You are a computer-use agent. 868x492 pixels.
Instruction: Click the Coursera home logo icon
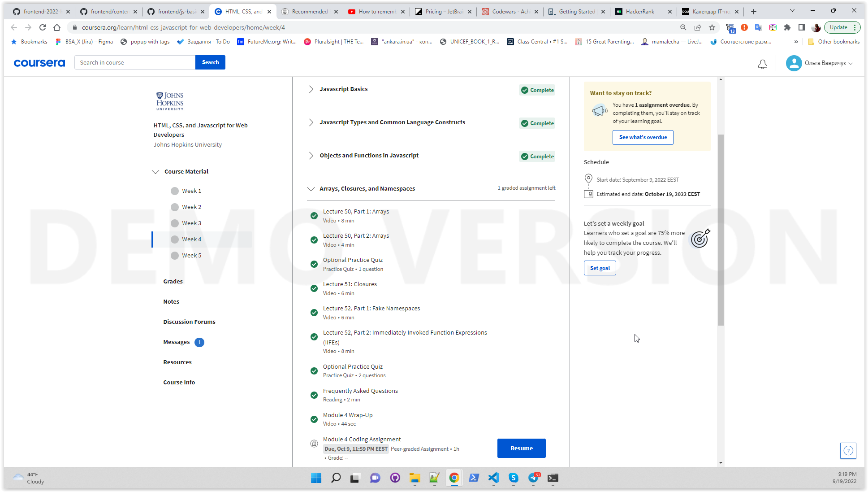click(39, 62)
